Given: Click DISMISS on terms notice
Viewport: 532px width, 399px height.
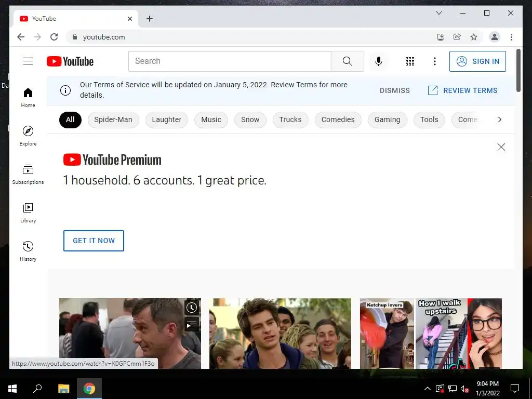Looking at the screenshot, I should tap(395, 90).
